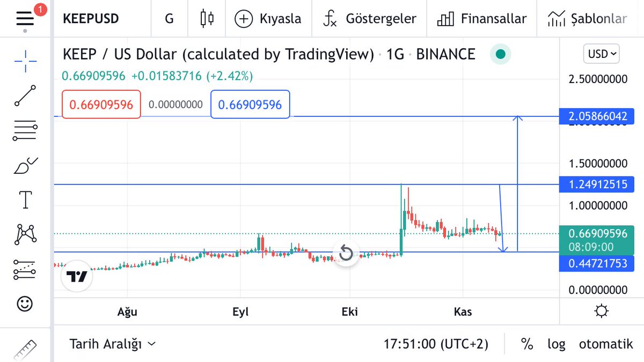Select the ruler measure tool
The width and height of the screenshot is (644, 362).
(24, 349)
